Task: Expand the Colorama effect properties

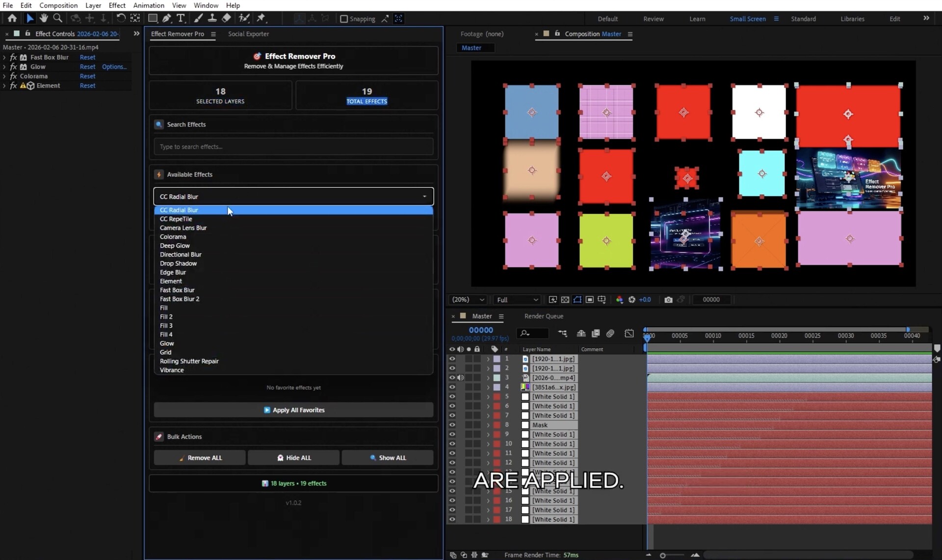Action: [4, 76]
